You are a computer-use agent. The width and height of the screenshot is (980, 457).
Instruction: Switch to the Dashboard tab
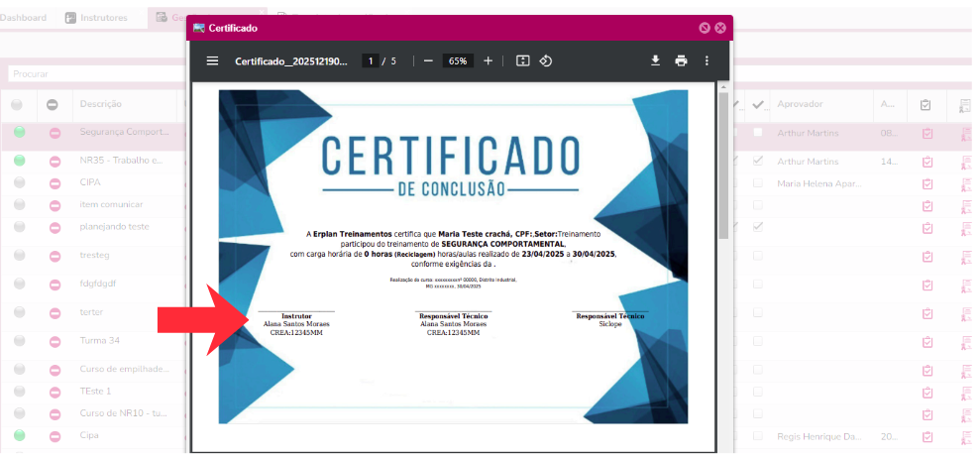point(23,18)
